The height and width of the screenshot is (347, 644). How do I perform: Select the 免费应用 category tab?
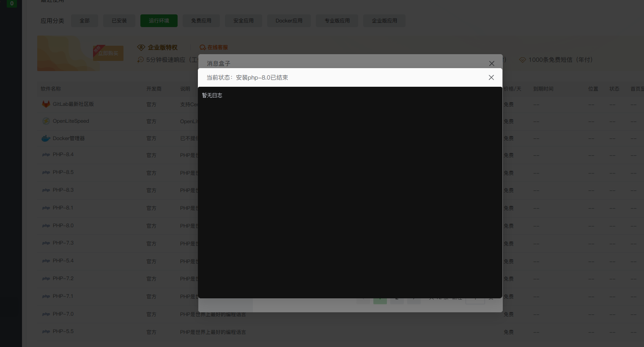pyautogui.click(x=201, y=21)
